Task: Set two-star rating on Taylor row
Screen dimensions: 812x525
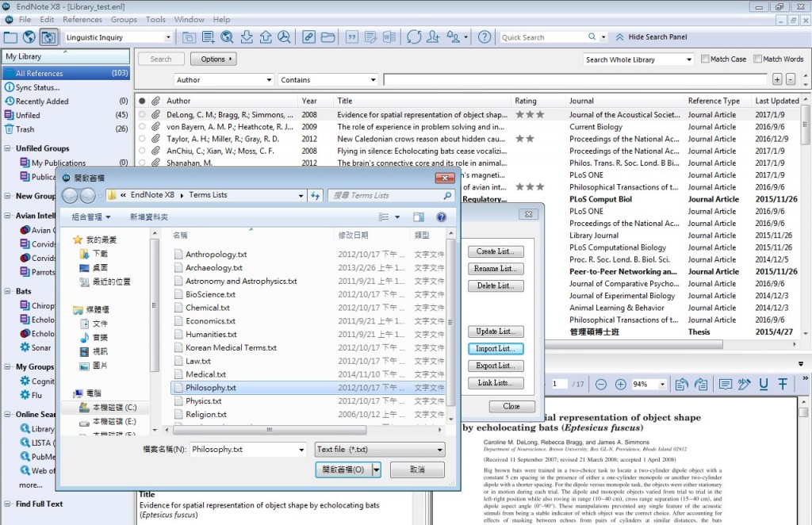Action: [x=529, y=139]
